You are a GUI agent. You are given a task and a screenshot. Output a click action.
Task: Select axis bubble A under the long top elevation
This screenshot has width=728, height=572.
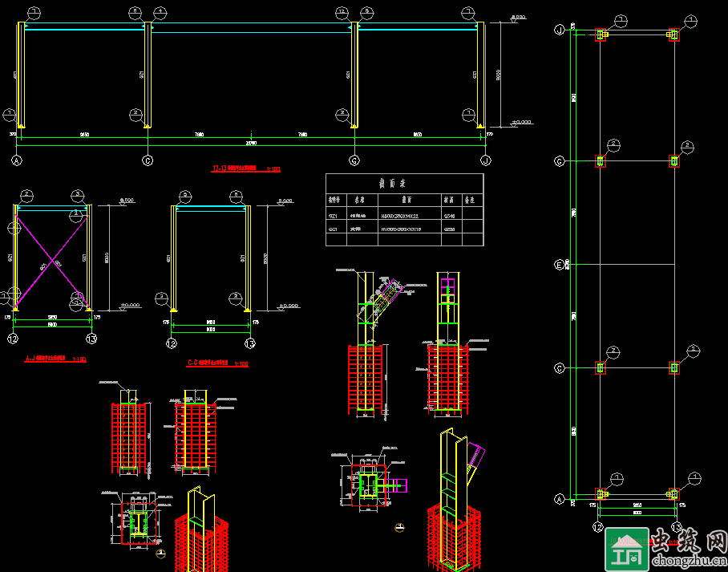click(17, 160)
